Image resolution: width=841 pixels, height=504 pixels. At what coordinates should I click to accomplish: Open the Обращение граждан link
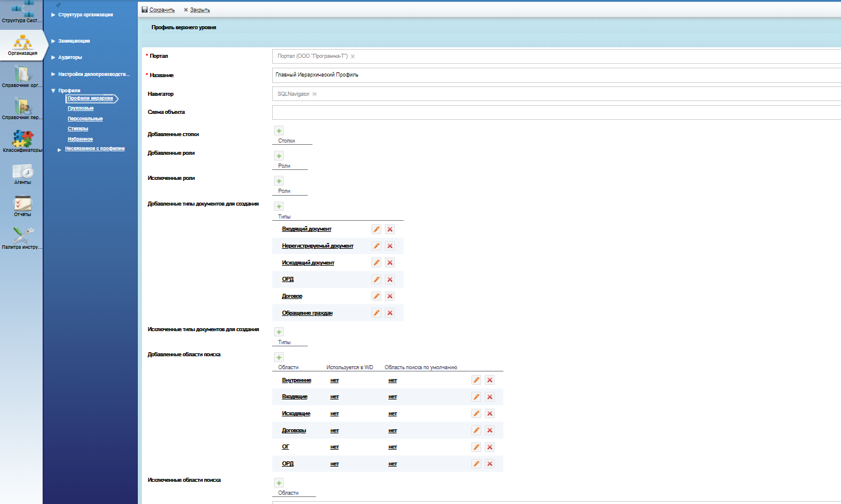coord(307,313)
